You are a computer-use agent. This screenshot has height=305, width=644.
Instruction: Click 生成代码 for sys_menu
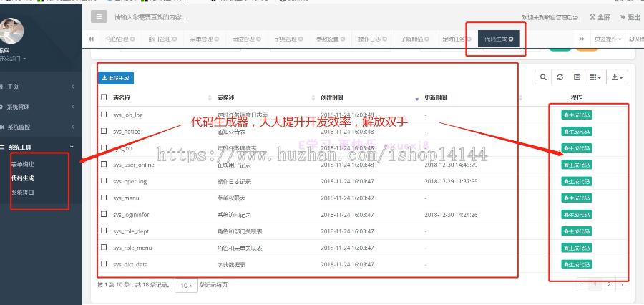click(x=577, y=198)
